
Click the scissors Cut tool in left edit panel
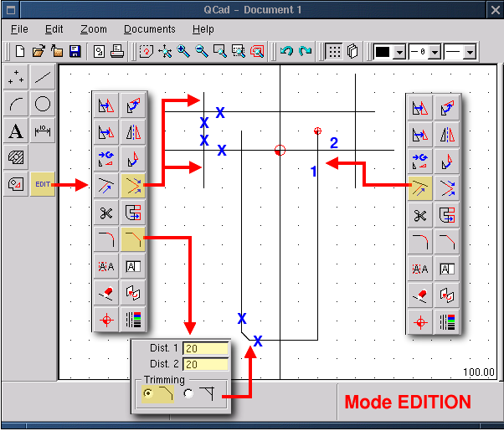[x=106, y=212]
